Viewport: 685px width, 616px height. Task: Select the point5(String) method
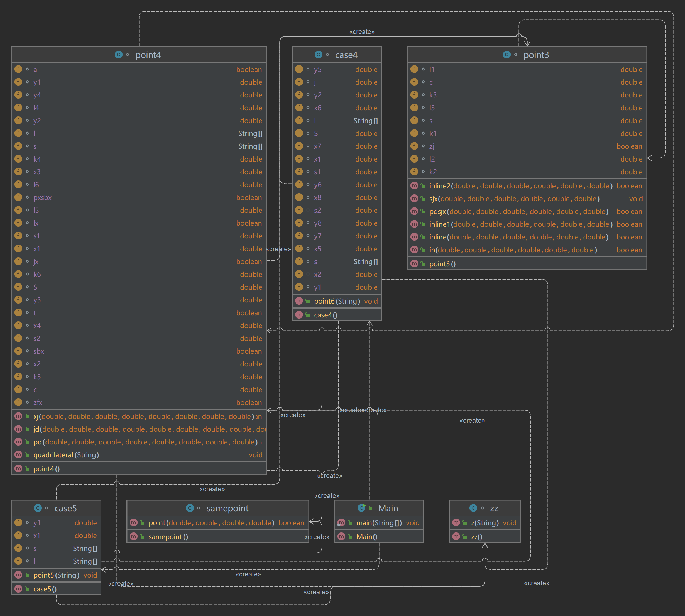[x=56, y=575]
